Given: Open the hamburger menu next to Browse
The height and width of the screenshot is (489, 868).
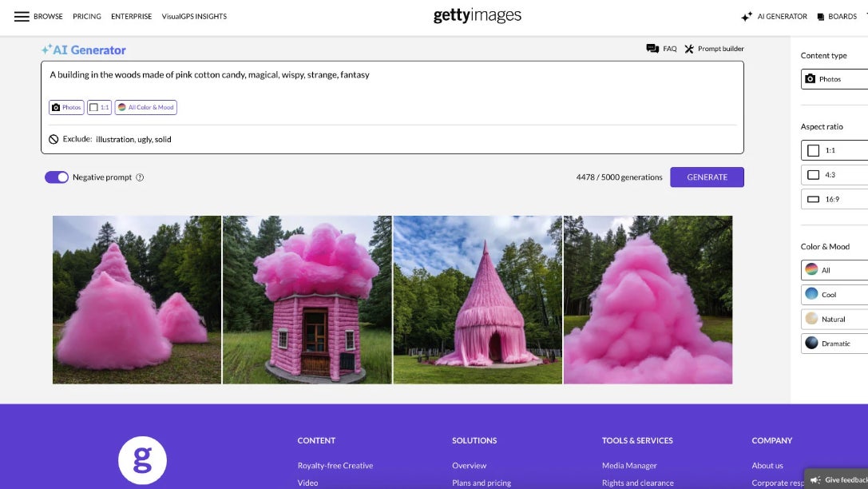Looking at the screenshot, I should (22, 15).
